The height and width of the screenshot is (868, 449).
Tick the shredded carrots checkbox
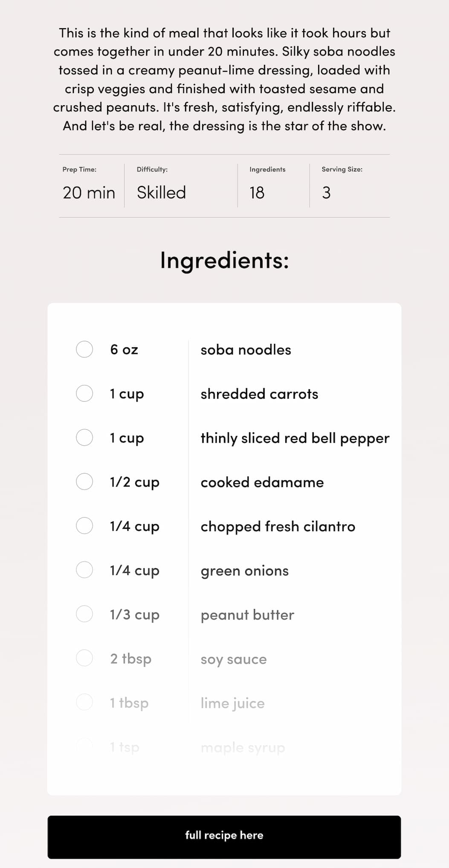point(84,393)
